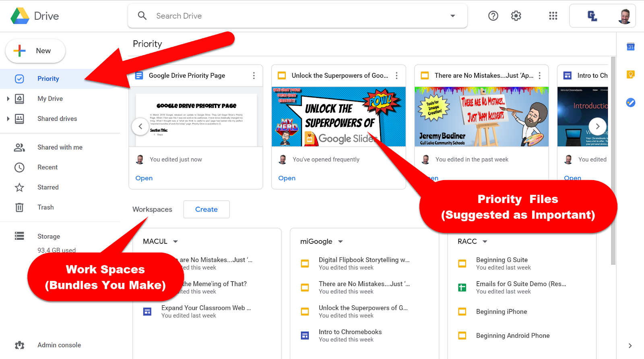Open Google Calendar side panel icon
Screen dimensions: 644x359
[x=631, y=47]
